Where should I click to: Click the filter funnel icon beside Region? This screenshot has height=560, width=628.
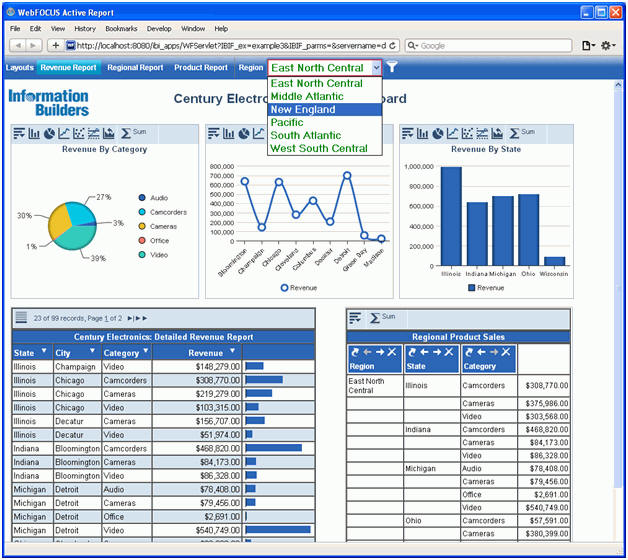pyautogui.click(x=392, y=67)
